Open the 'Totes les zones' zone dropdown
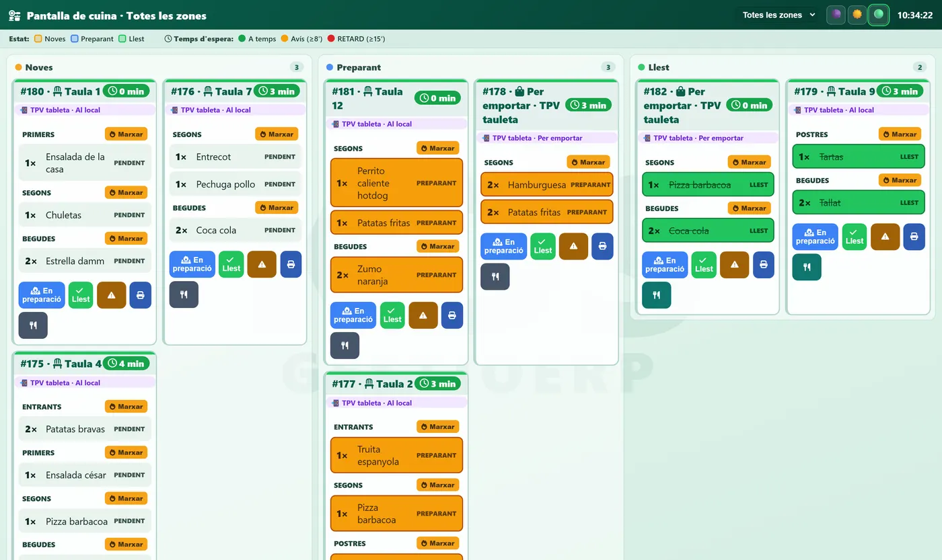 pos(778,15)
